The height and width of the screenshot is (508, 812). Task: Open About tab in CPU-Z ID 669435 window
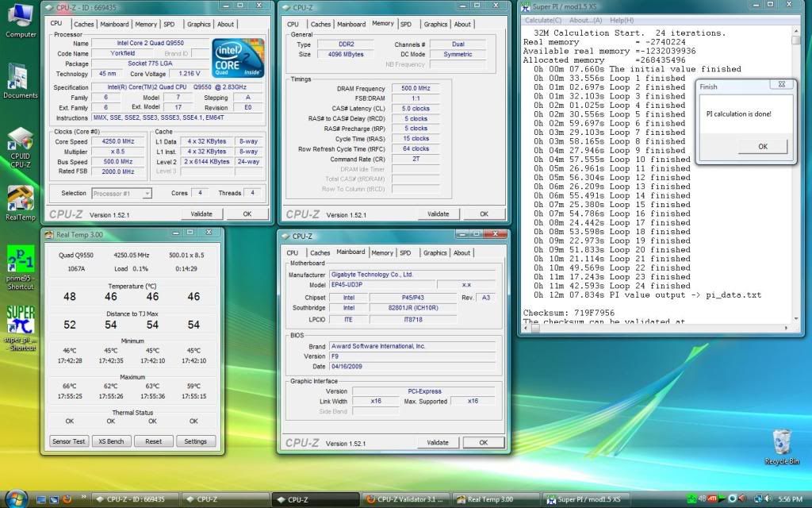[x=225, y=25]
